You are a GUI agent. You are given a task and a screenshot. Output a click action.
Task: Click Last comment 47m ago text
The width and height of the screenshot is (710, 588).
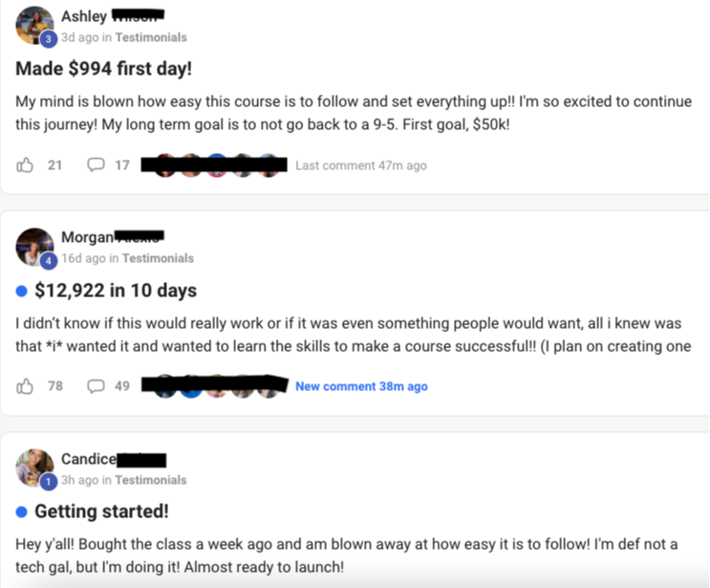(x=360, y=165)
